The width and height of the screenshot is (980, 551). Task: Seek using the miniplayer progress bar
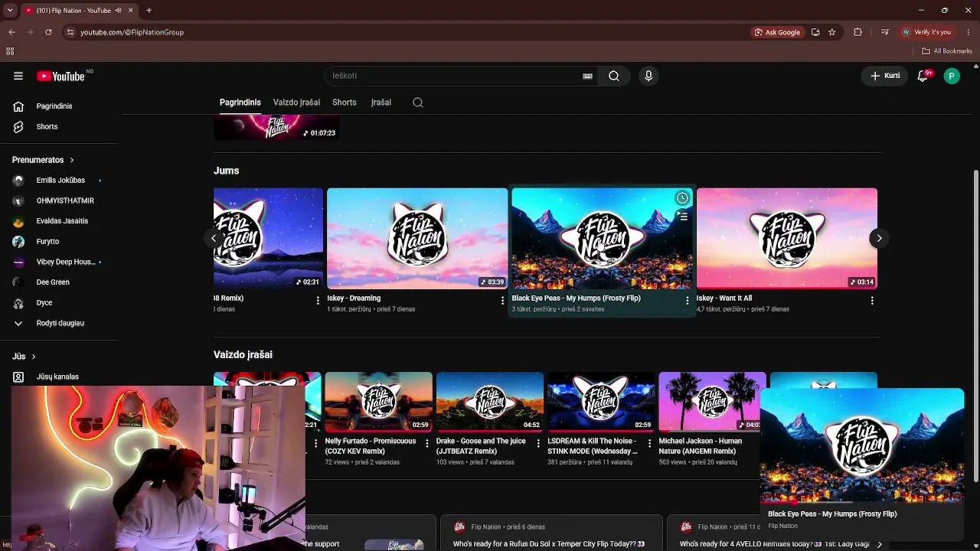coord(862,502)
